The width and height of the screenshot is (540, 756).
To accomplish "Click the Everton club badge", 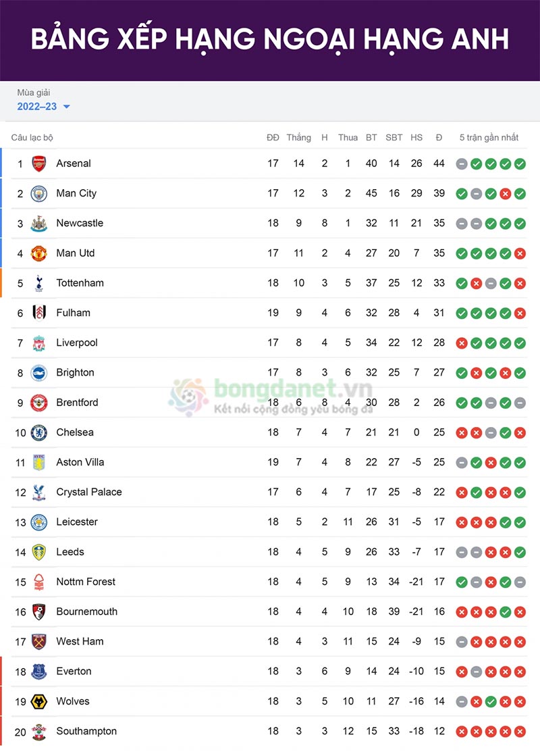I will [39, 672].
